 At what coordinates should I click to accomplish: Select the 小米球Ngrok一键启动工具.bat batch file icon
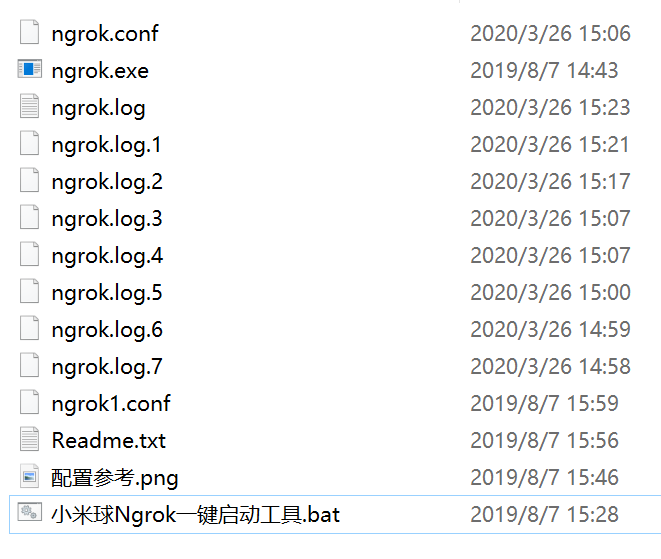[x=30, y=513]
